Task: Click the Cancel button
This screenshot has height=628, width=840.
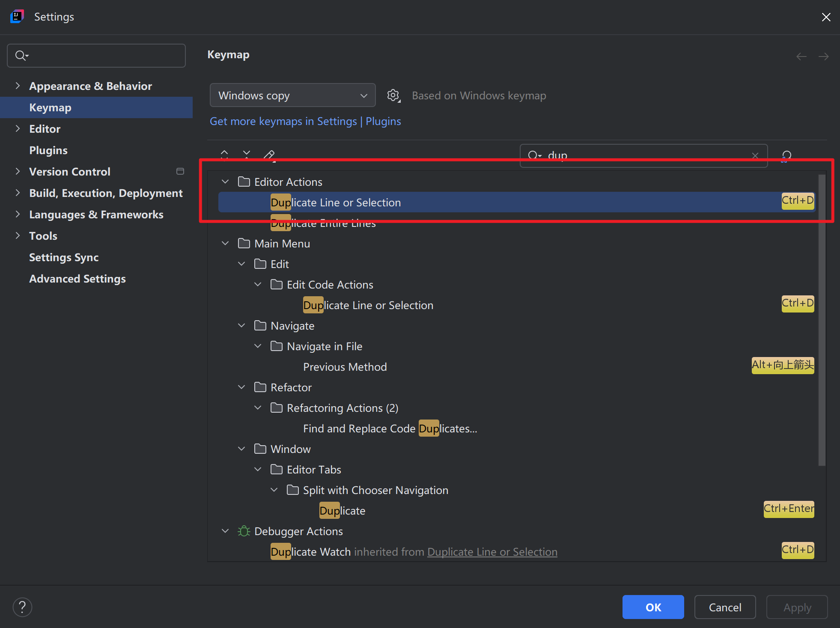Action: coord(725,607)
